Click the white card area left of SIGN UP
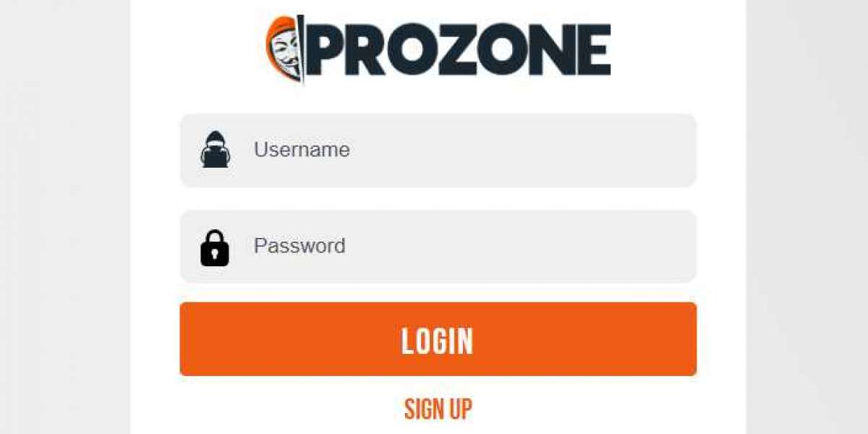Image resolution: width=868 pixels, height=434 pixels. [x=268, y=409]
